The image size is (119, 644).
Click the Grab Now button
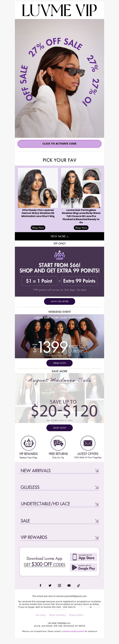(60, 363)
